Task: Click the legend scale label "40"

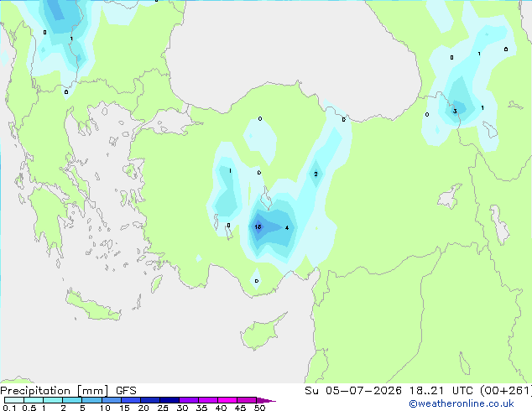Action: coord(221,408)
